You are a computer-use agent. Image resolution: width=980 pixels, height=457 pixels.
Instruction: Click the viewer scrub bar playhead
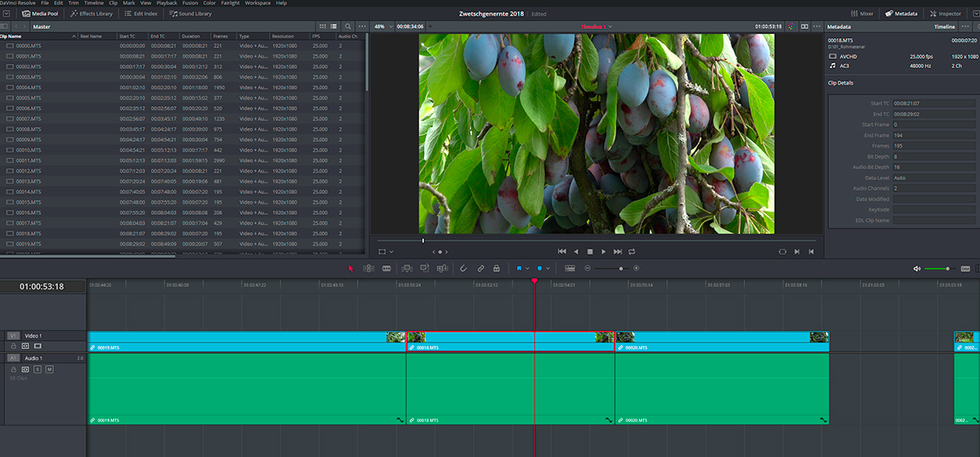[x=423, y=241]
